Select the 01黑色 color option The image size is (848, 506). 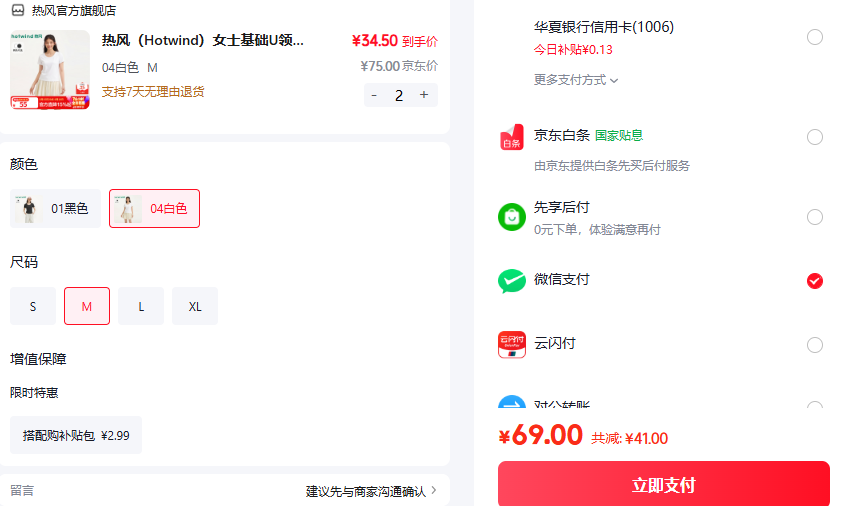tap(55, 209)
